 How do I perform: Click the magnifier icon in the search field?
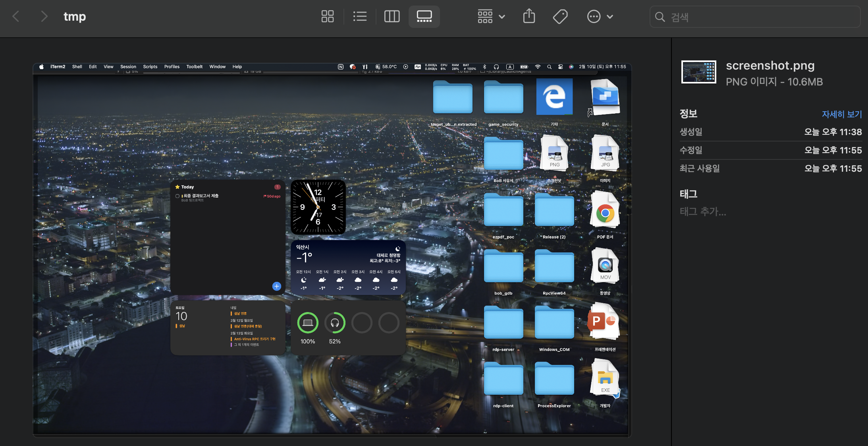click(x=660, y=17)
